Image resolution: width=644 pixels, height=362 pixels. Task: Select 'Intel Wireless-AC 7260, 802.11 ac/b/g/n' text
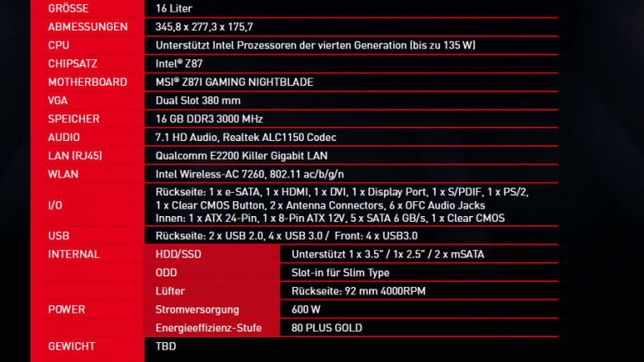[x=249, y=174]
